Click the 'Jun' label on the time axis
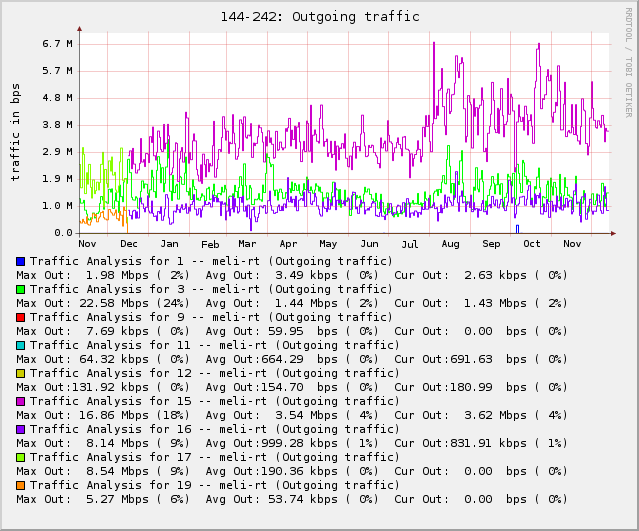 click(x=369, y=244)
